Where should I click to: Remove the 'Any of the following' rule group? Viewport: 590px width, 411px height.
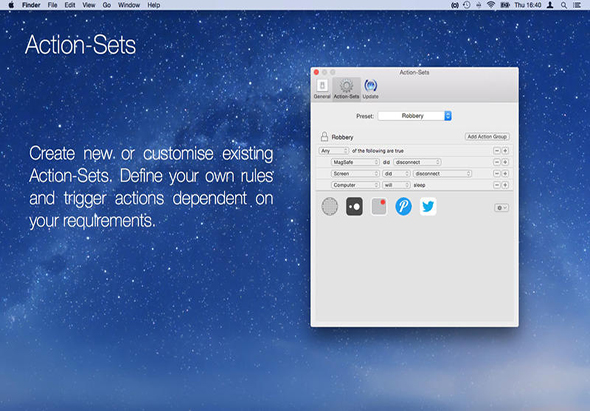pyautogui.click(x=497, y=151)
